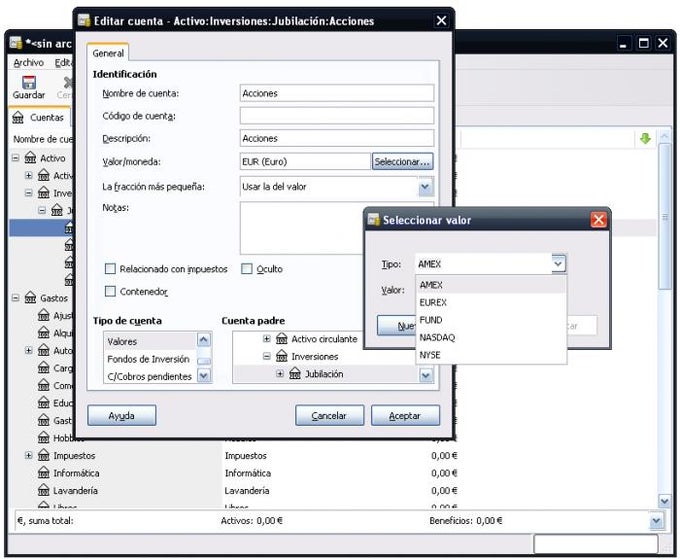The image size is (680, 559).
Task: Click the Seleccionar valor title bar app icon
Action: tap(373, 219)
